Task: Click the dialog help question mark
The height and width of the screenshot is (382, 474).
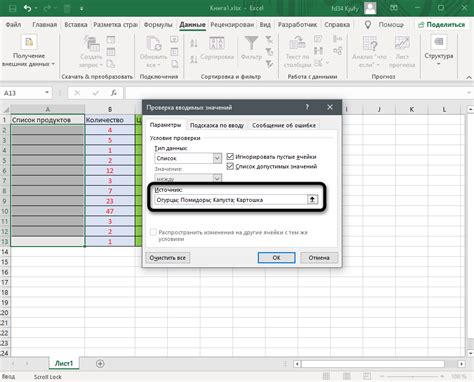Action: pyautogui.click(x=307, y=107)
